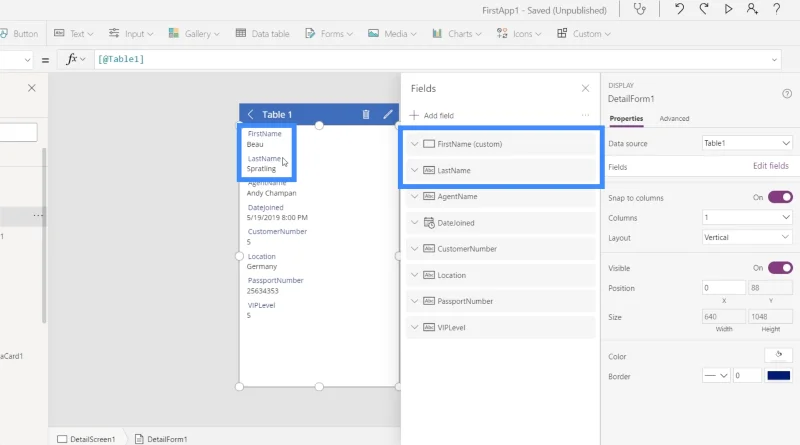
Task: Open the Media insert menu
Action: pos(392,34)
